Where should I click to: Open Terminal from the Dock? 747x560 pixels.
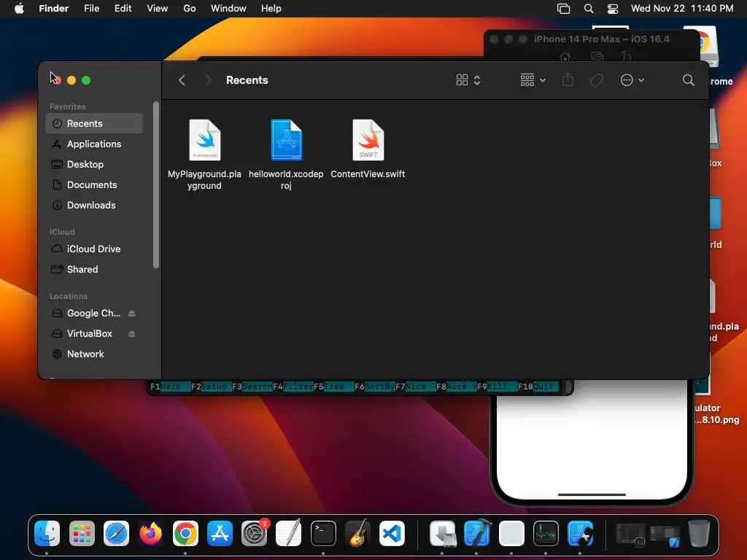(323, 533)
